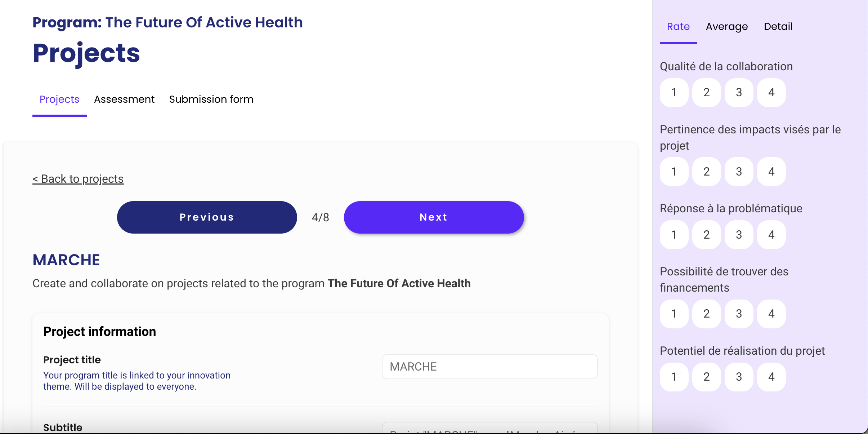The image size is (868, 434).
Task: Rate Qualité de la collaboration as 4
Action: 771,93
